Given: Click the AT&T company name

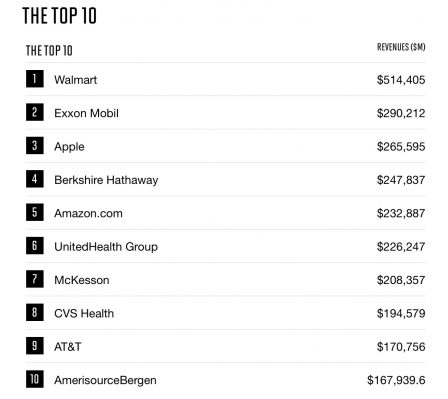Looking at the screenshot, I should click(x=68, y=347).
